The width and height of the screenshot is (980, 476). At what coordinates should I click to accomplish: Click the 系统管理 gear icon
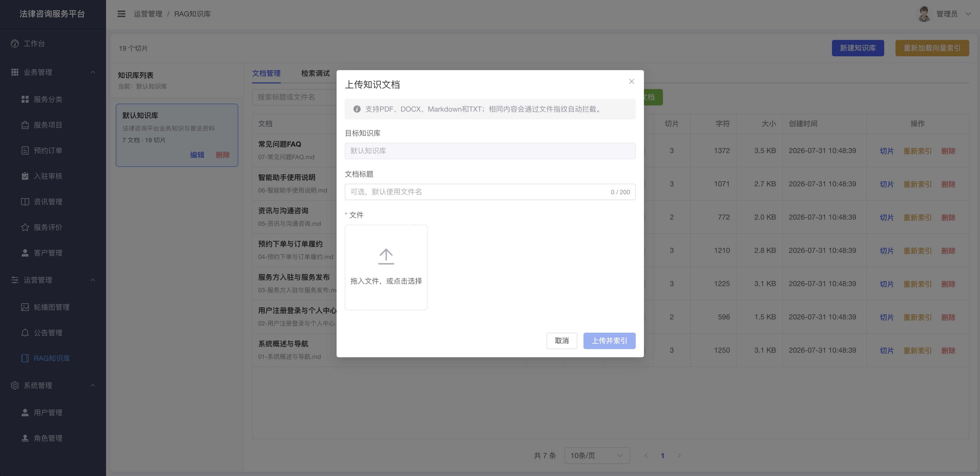(x=15, y=385)
